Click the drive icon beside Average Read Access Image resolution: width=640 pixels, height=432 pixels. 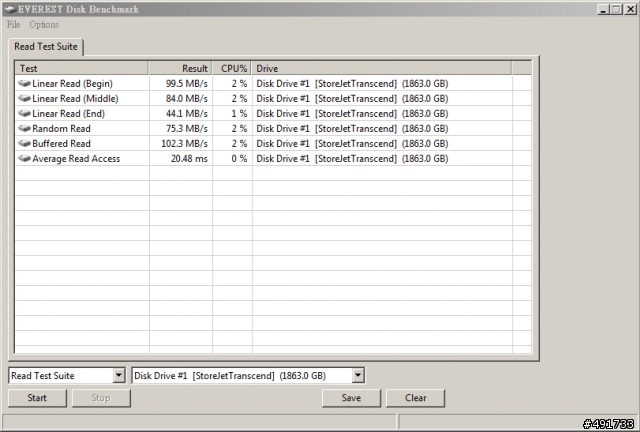click(x=24, y=158)
